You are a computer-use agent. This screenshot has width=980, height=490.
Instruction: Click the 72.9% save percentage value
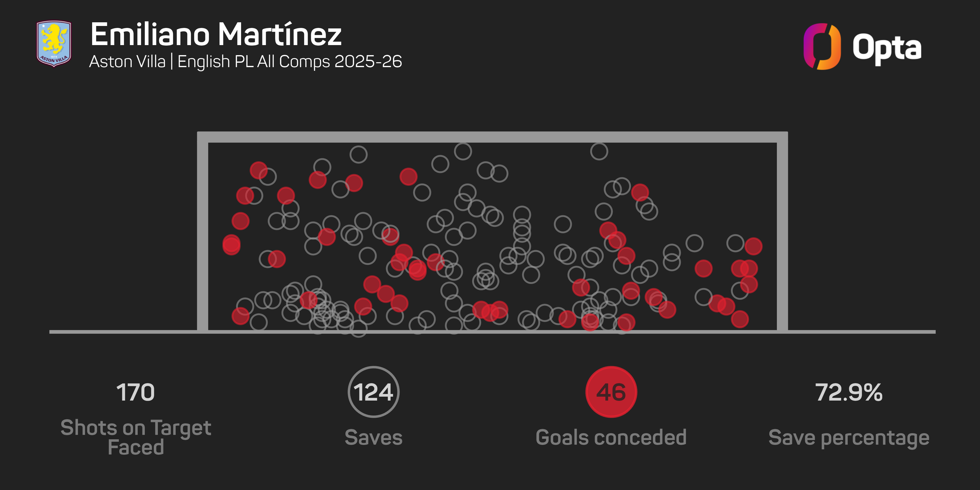tap(849, 392)
